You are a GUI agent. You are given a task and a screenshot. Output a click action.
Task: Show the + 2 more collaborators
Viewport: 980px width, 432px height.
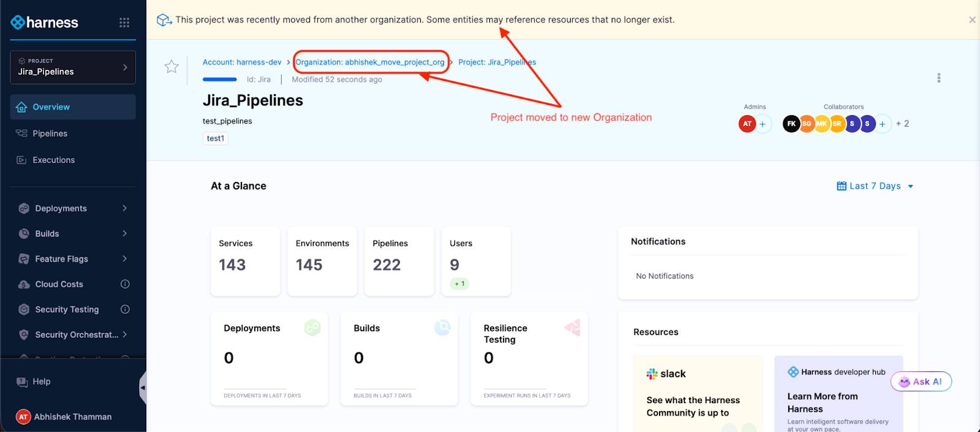point(902,124)
